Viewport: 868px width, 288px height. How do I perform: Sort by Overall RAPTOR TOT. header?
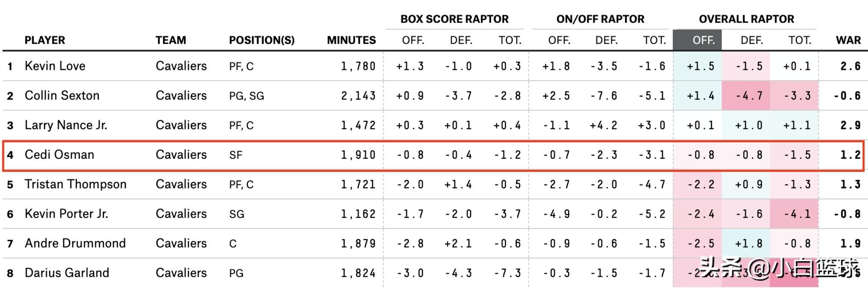[799, 40]
